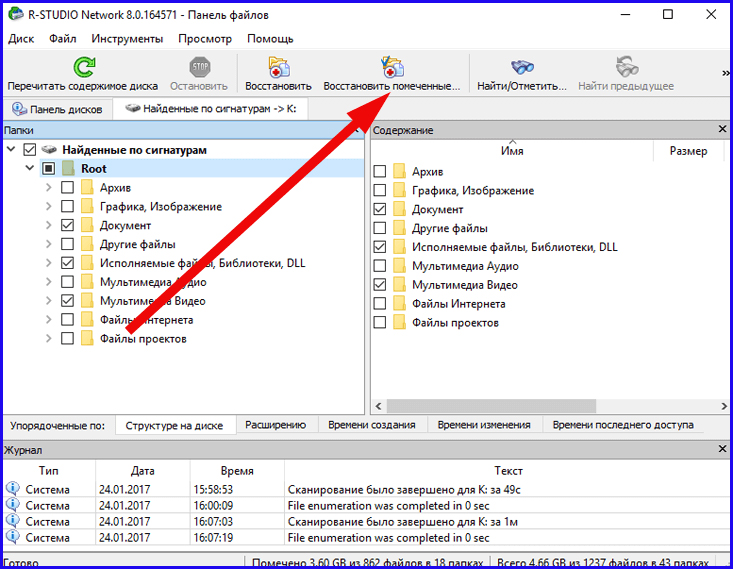Check Мультимедиа Аудио in the Содержание list
This screenshot has height=569, width=733.
point(380,266)
